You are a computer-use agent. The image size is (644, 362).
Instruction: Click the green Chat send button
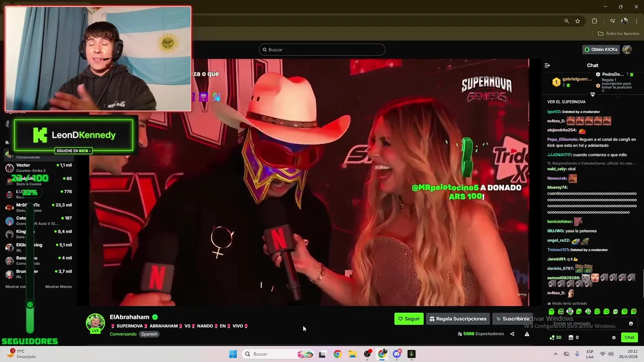pos(629,337)
